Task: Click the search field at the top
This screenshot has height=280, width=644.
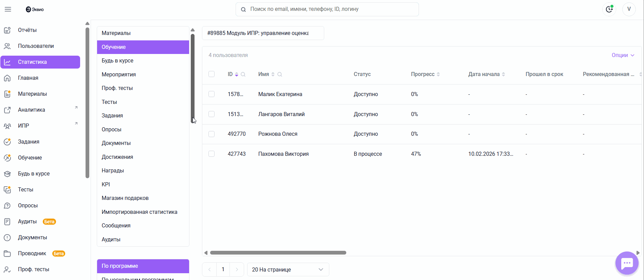Action: [327, 9]
